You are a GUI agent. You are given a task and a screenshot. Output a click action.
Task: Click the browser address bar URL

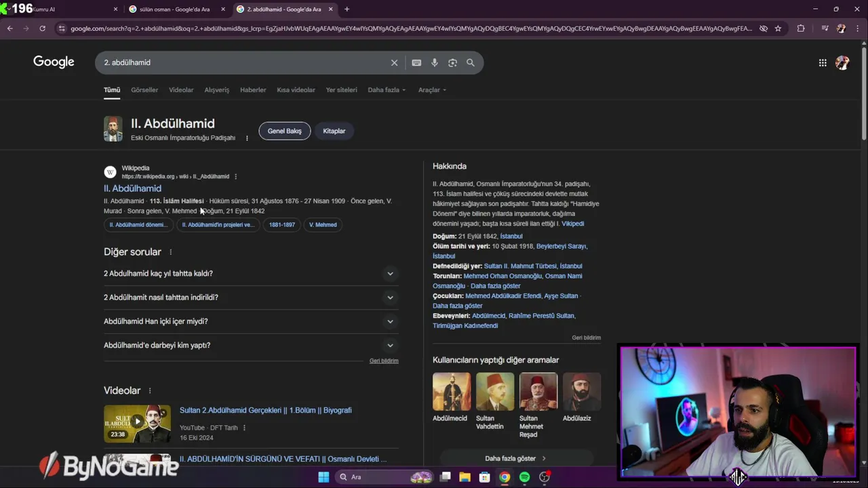point(411,28)
